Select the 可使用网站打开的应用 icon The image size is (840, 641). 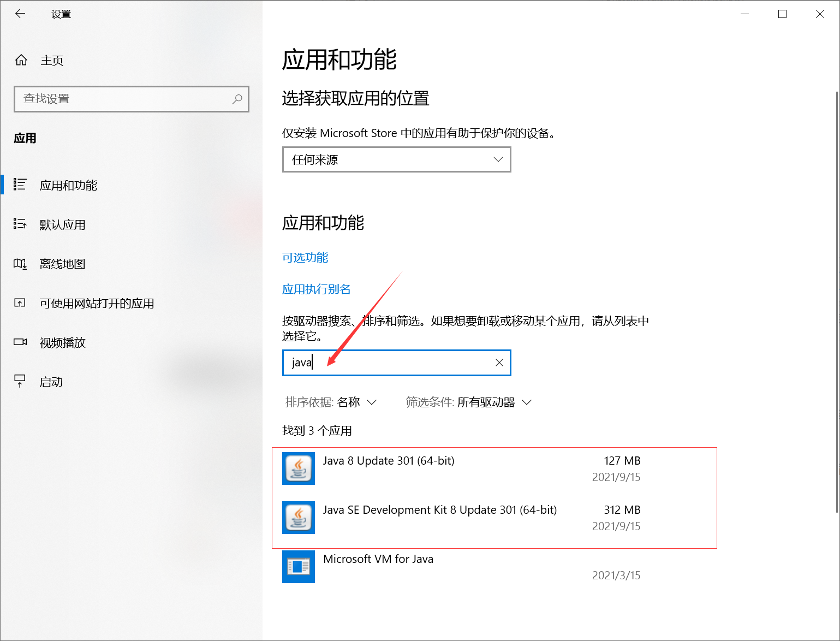point(20,303)
